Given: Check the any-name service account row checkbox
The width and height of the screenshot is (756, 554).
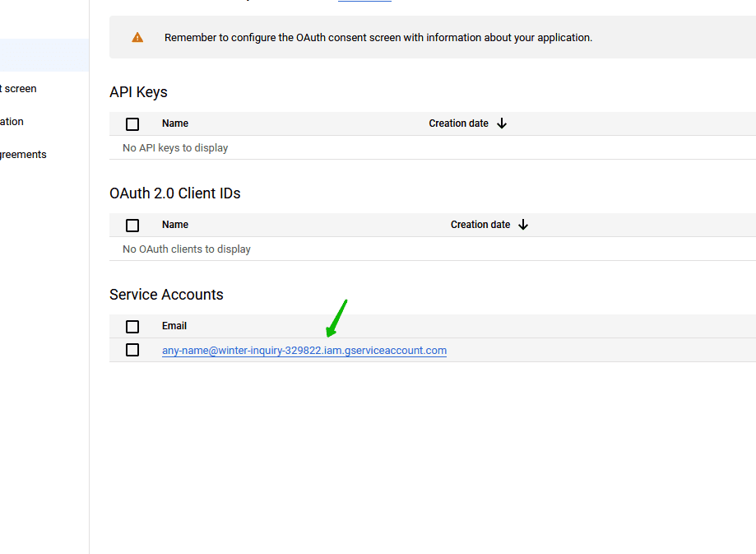Looking at the screenshot, I should point(132,350).
